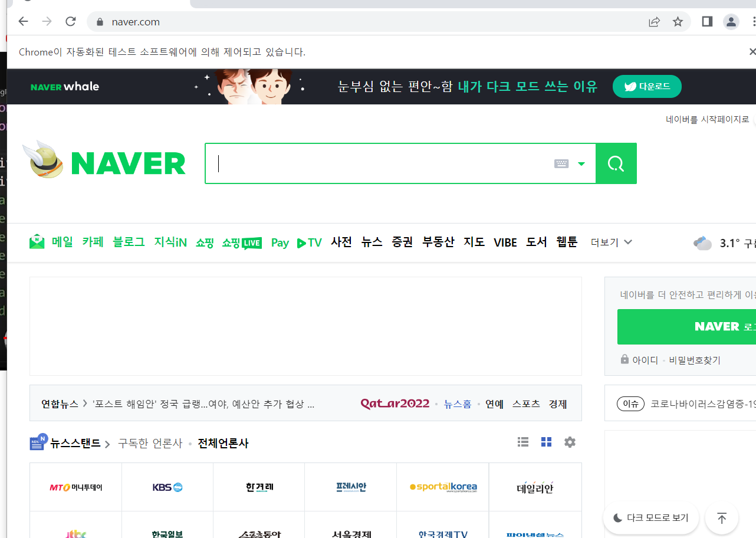Open 지식iN in the service menu
The width and height of the screenshot is (756, 538).
coord(170,242)
